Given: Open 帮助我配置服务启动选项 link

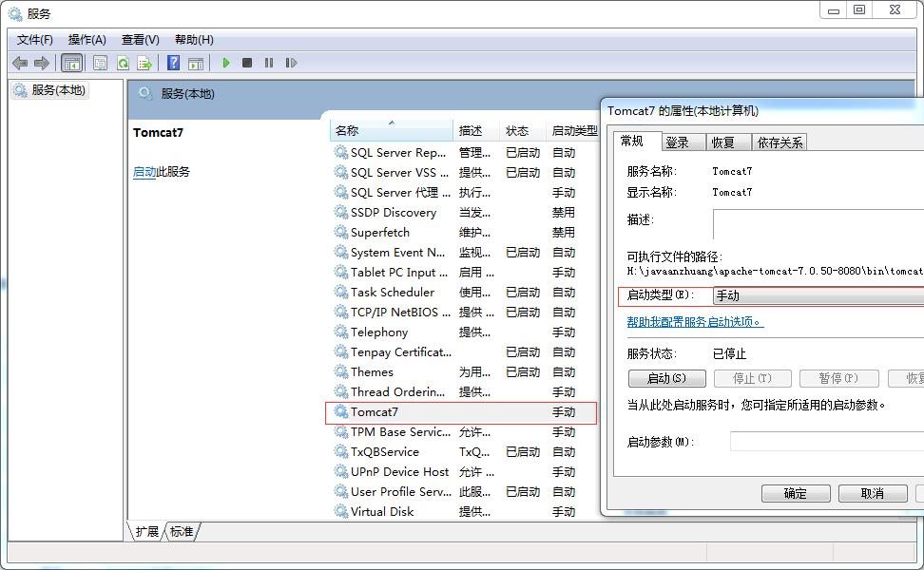Looking at the screenshot, I should (695, 322).
